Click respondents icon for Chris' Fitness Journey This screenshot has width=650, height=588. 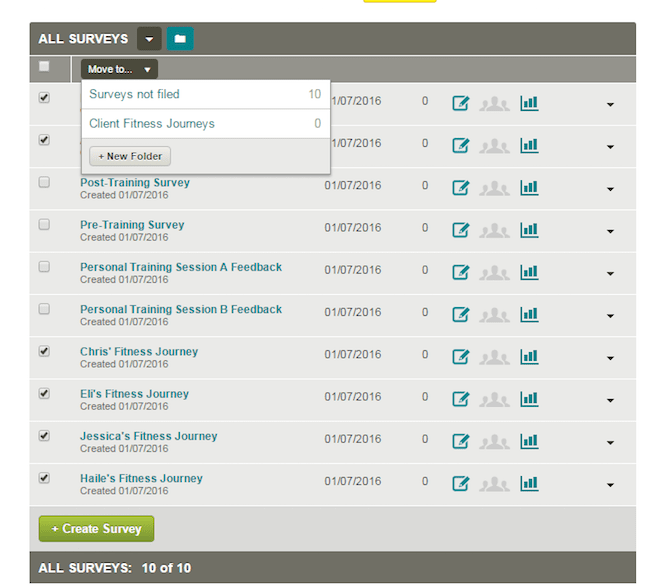pos(494,356)
